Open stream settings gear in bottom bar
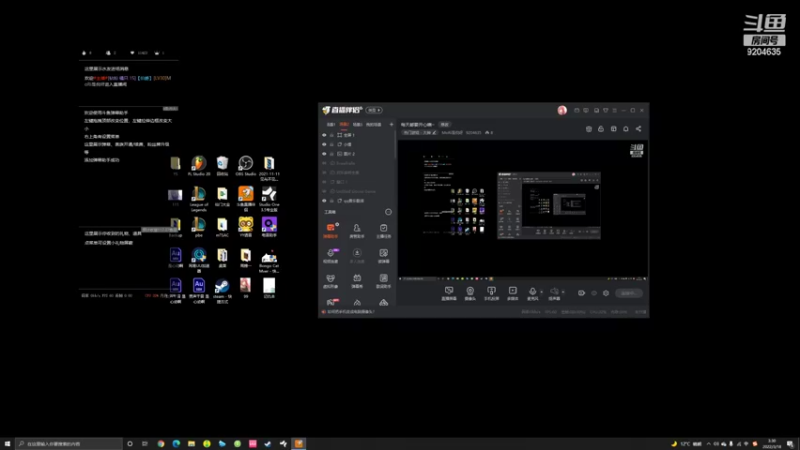This screenshot has width=800, height=450. (x=606, y=293)
